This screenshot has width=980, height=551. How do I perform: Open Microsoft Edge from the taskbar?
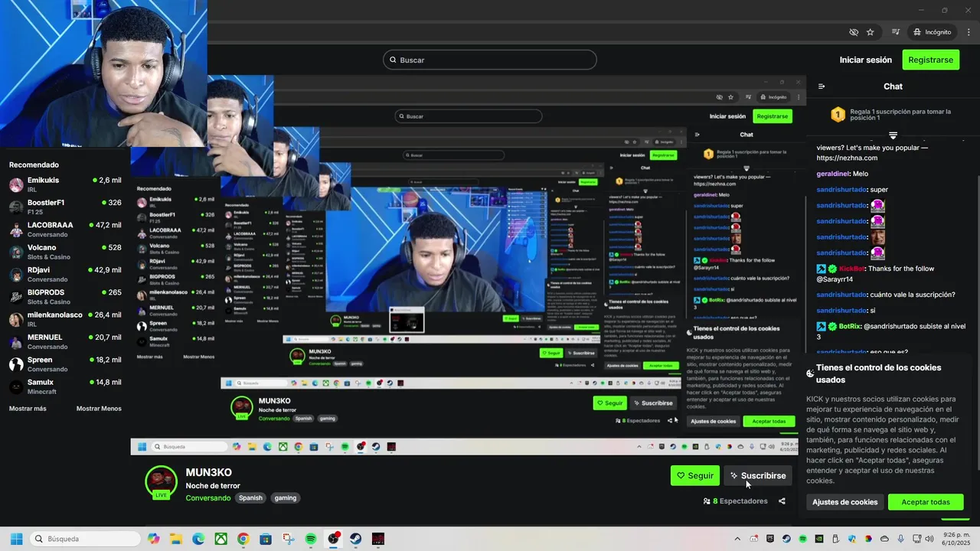click(x=198, y=539)
